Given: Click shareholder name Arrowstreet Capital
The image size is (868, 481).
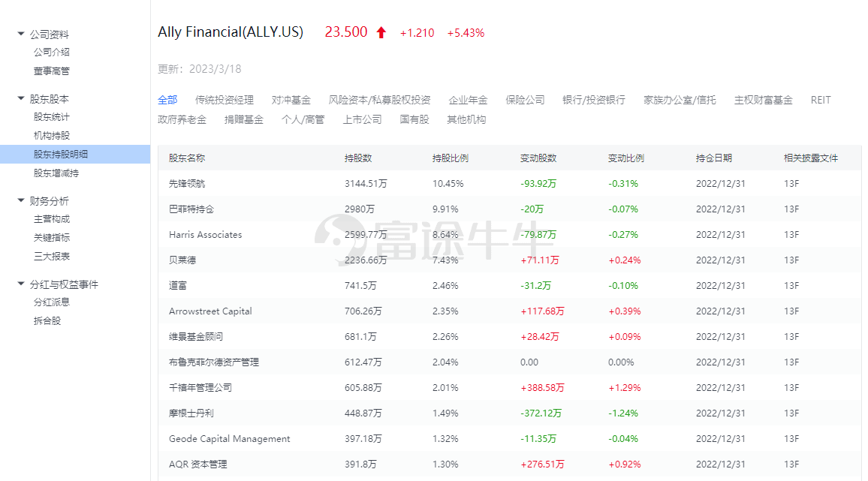Looking at the screenshot, I should tap(210, 311).
